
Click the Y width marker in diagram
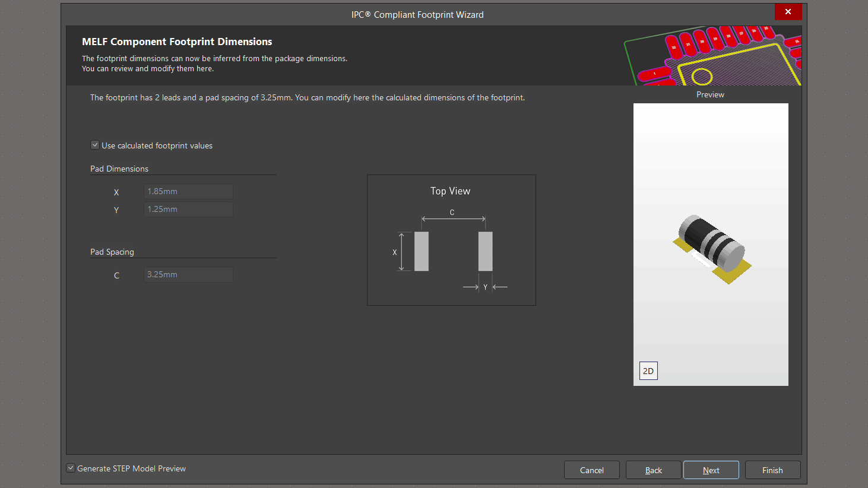click(485, 287)
